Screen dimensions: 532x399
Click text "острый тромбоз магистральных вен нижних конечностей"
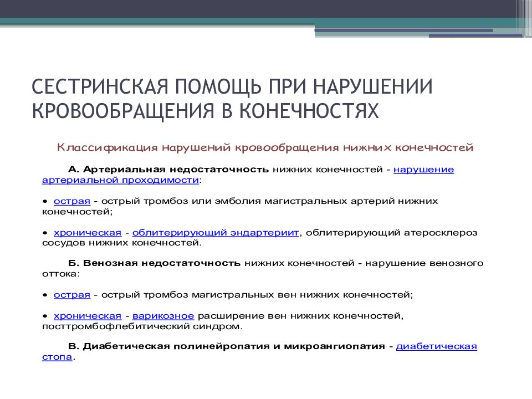coord(255,295)
